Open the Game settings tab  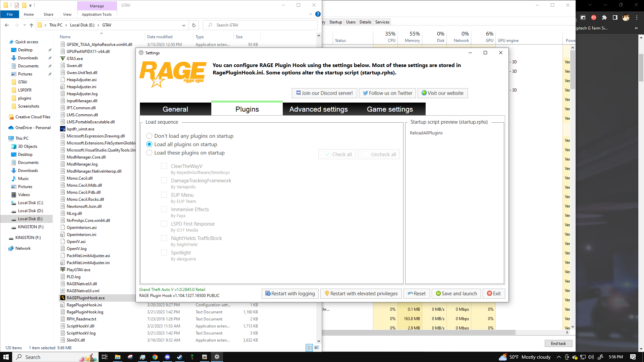tap(390, 109)
